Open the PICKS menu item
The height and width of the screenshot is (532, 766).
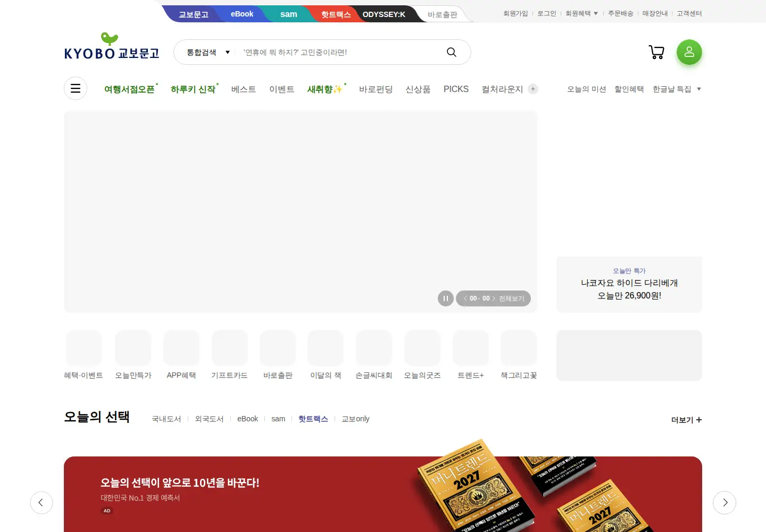pyautogui.click(x=456, y=89)
